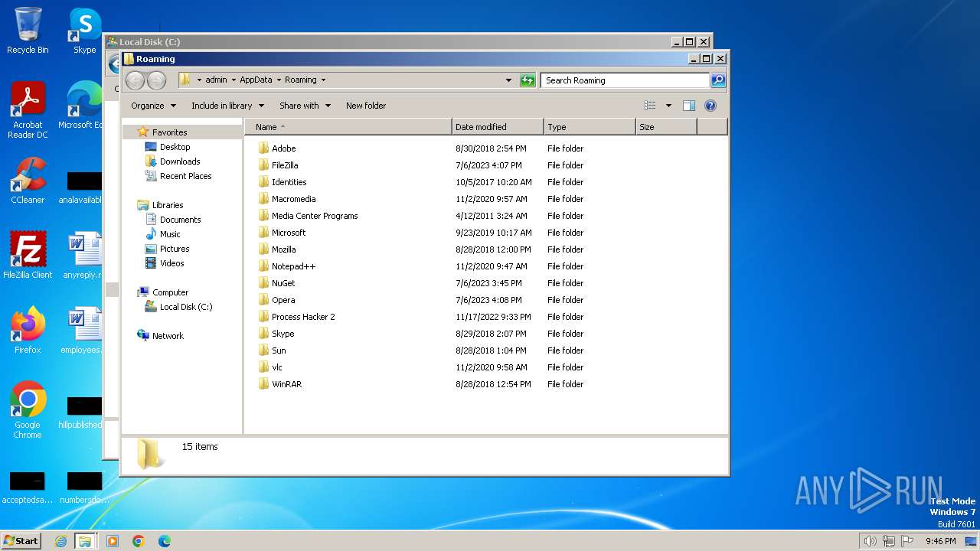Select the Process Hacker 2 folder
The height and width of the screenshot is (551, 980).
pyautogui.click(x=303, y=316)
